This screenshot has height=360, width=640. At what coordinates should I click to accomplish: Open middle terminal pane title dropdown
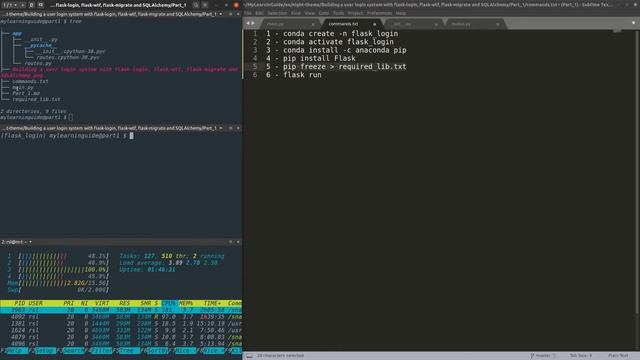point(221,128)
